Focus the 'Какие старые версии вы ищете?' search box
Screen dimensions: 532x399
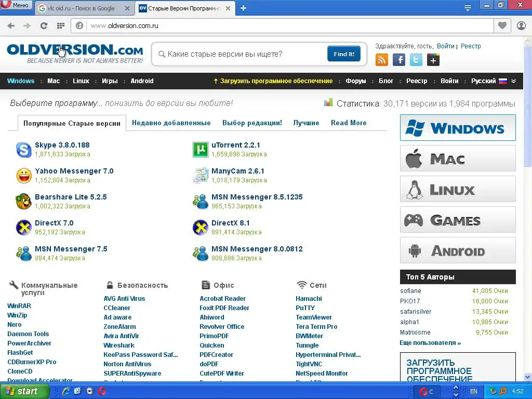[242, 54]
